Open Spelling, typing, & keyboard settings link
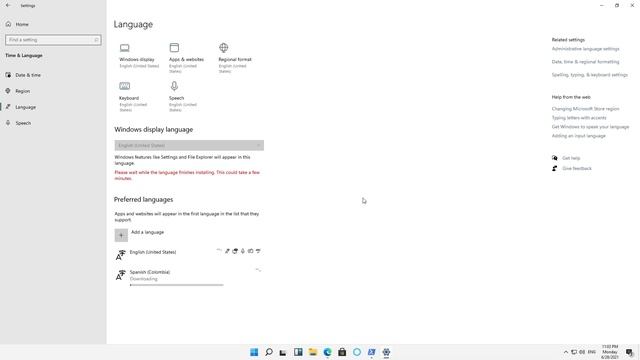Screen dimensions: 640x360 tap(590, 75)
